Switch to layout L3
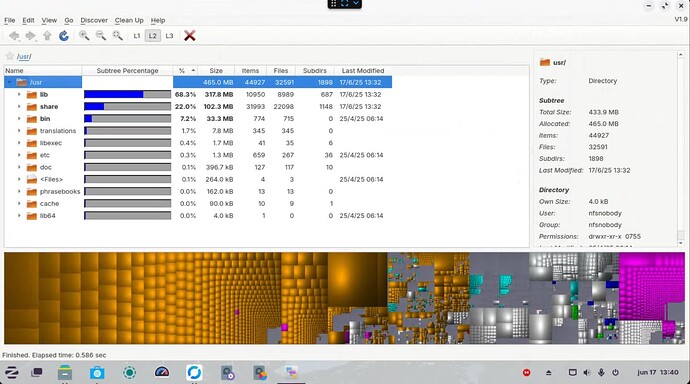 coord(169,36)
